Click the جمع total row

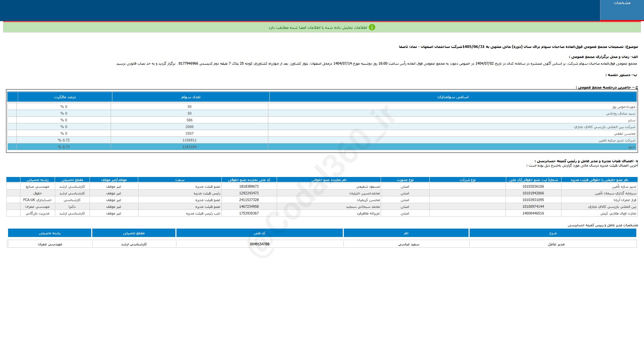[x=631, y=147]
